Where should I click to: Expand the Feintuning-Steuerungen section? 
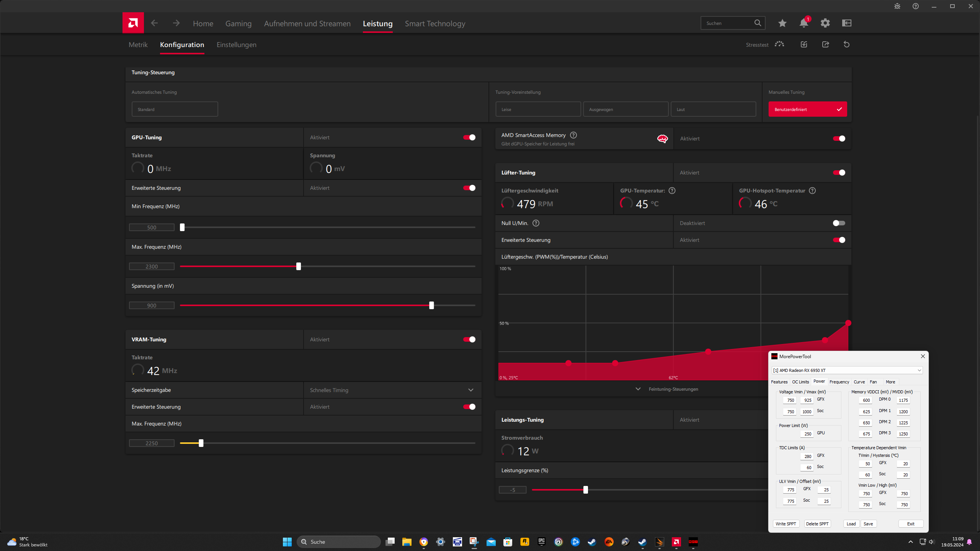point(673,389)
